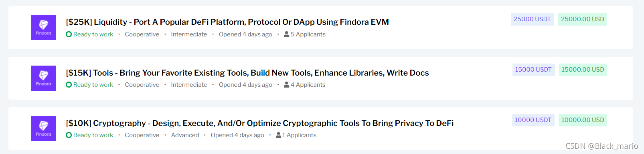Click the applicants person icon on the Liquidity bounty

tap(286, 34)
